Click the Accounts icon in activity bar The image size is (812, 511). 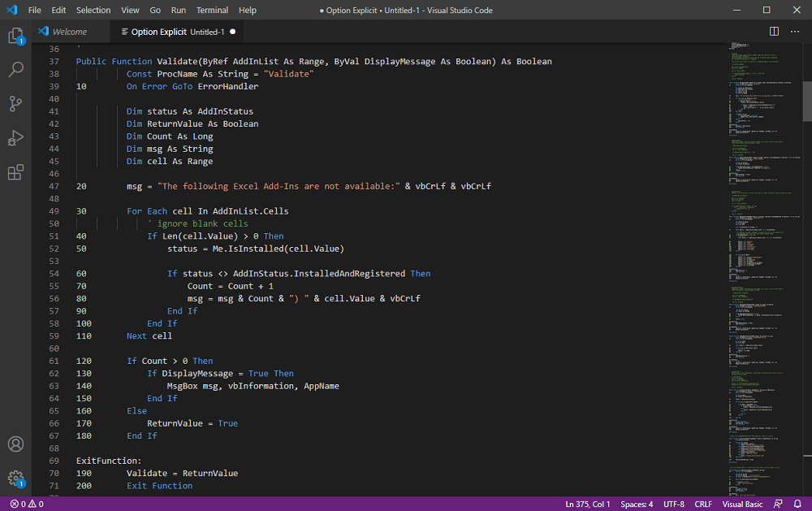click(x=15, y=444)
